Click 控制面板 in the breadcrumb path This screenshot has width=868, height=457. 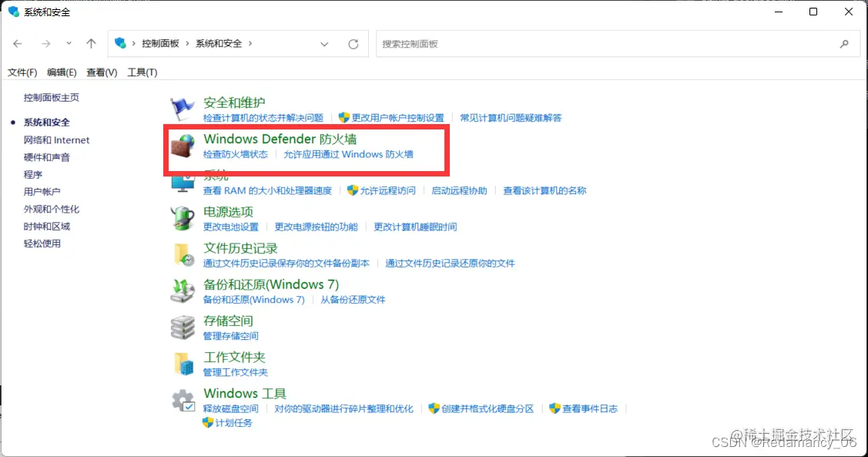point(160,43)
